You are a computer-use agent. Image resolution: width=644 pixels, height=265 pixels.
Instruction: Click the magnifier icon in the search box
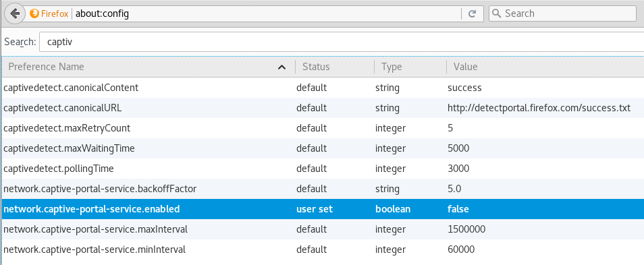coord(496,13)
